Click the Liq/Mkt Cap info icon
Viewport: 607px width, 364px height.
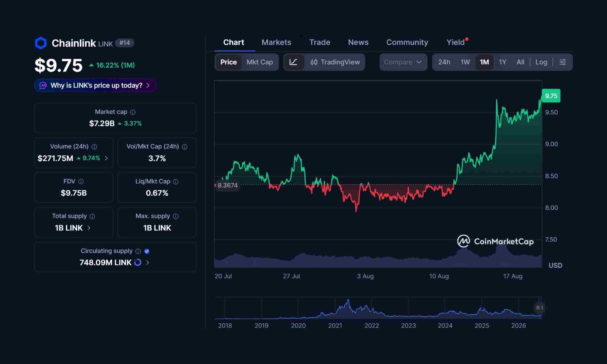pyautogui.click(x=176, y=182)
